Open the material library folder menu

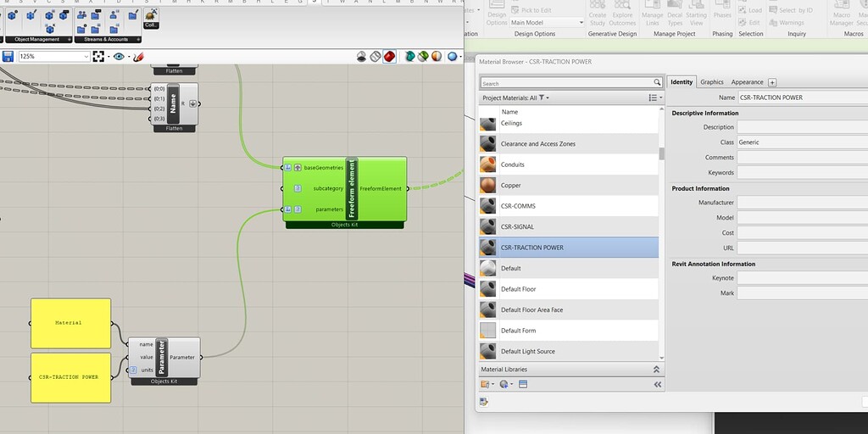[487, 384]
